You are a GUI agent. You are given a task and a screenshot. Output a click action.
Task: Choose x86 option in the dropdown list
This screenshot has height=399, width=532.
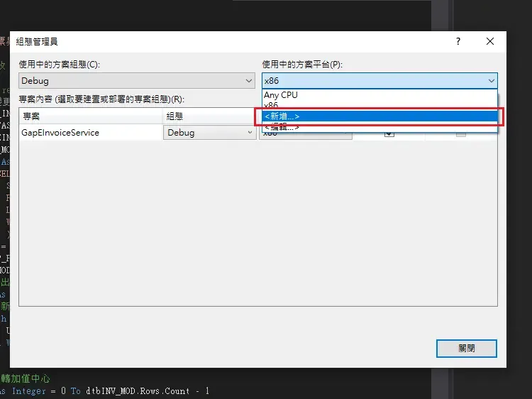pos(271,105)
